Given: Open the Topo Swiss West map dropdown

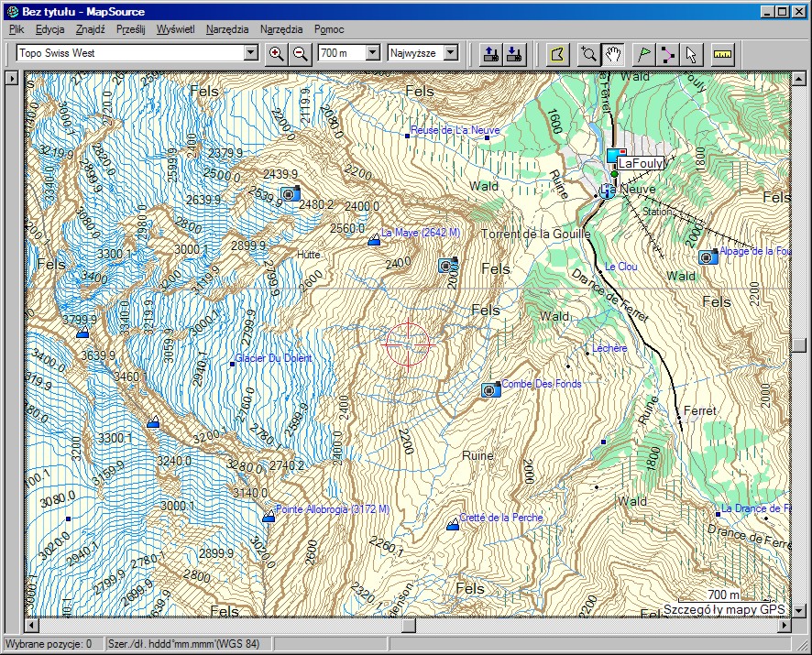Looking at the screenshot, I should coord(250,53).
